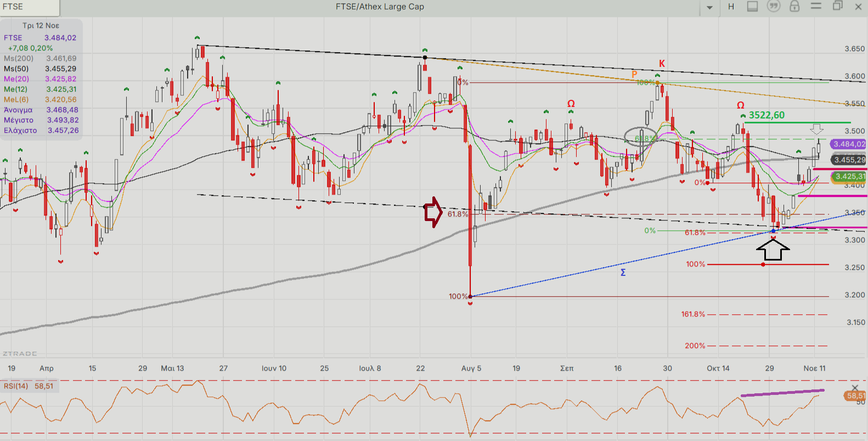The image size is (868, 441).
Task: Open the comments quote-bubble icon
Action: coord(774,7)
